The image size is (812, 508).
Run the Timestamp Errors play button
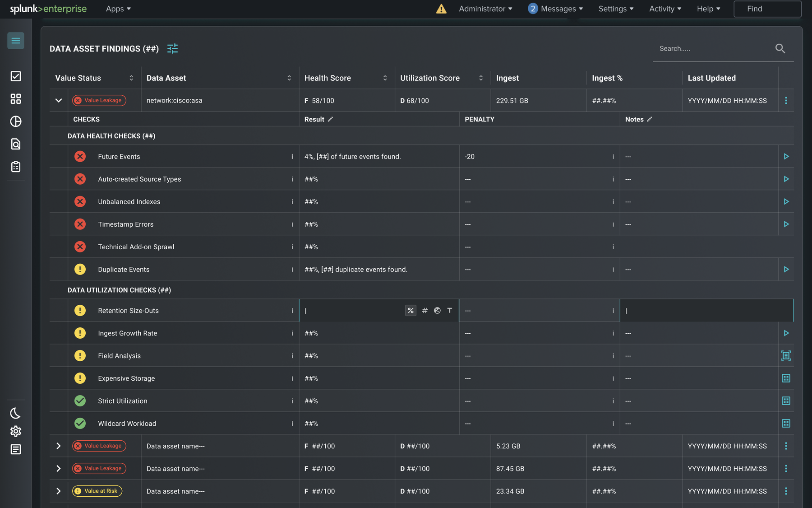point(786,224)
